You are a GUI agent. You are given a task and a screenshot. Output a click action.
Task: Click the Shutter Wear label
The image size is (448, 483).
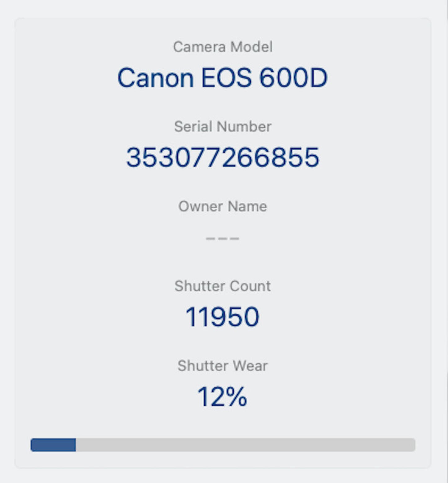click(223, 366)
